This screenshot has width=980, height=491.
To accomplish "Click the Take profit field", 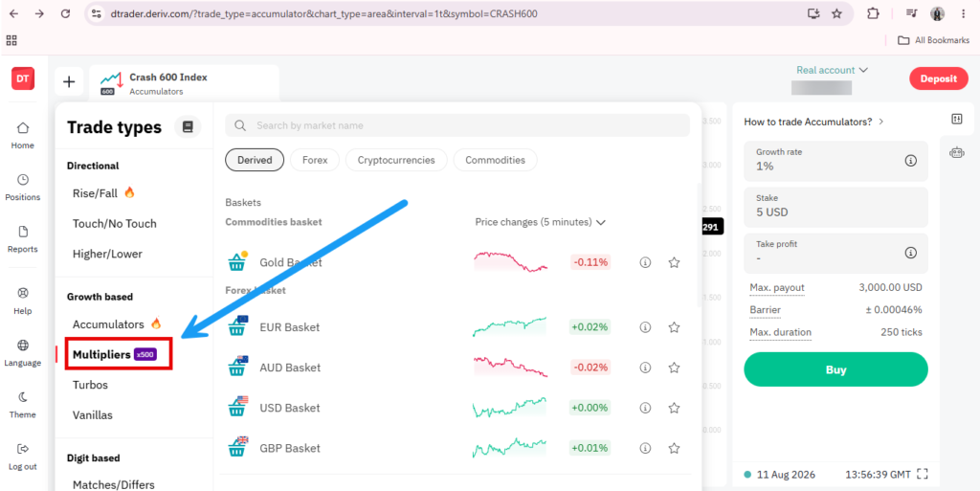I will point(835,253).
